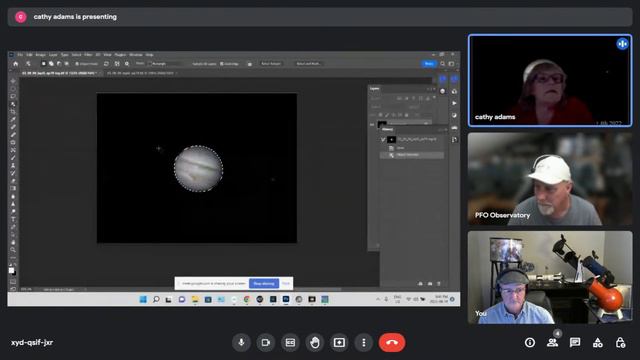This screenshot has height=360, width=640.
Task: Turn on captions in Meet
Action: pos(290,342)
